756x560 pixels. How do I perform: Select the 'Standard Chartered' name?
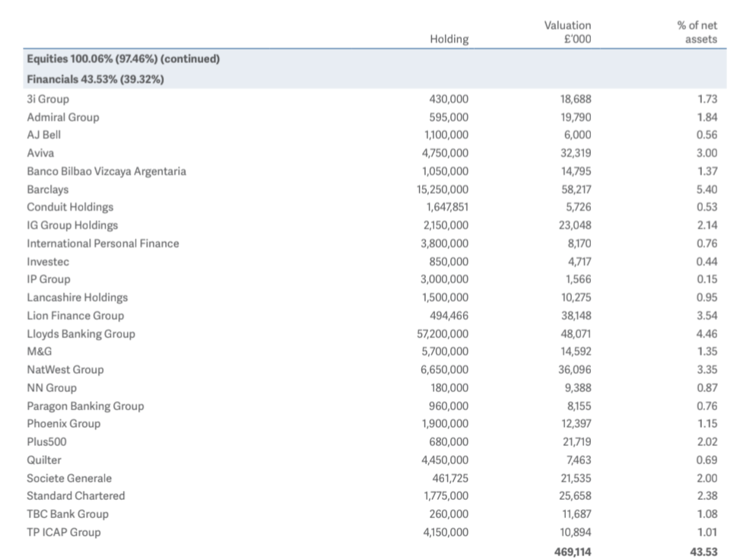click(76, 496)
